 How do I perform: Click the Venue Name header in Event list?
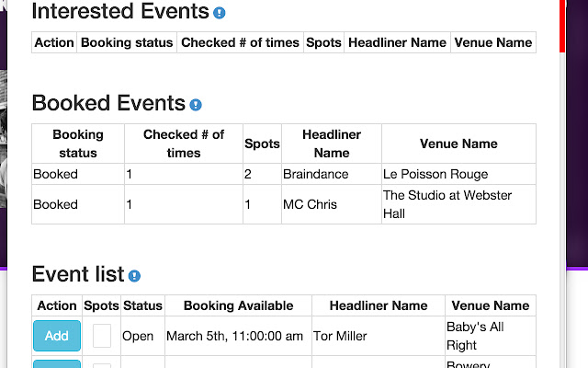click(491, 305)
